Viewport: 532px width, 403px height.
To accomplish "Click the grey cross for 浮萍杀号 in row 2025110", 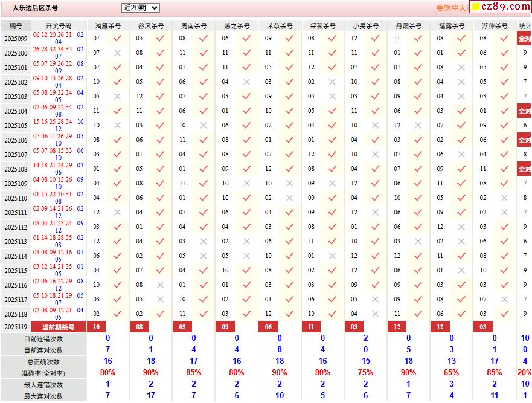I will tap(504, 198).
